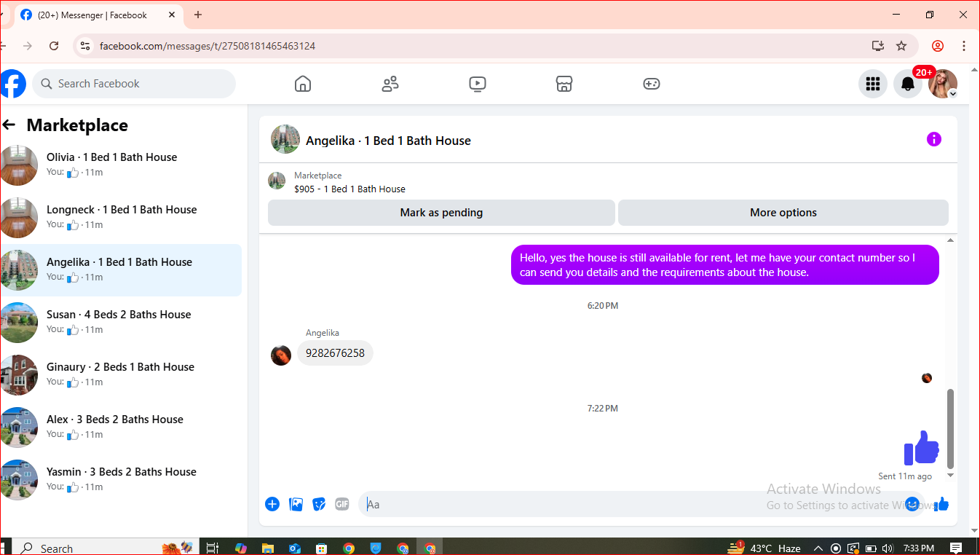980x555 pixels.
Task: Click the Marketplace sidebar heading
Action: (x=77, y=125)
